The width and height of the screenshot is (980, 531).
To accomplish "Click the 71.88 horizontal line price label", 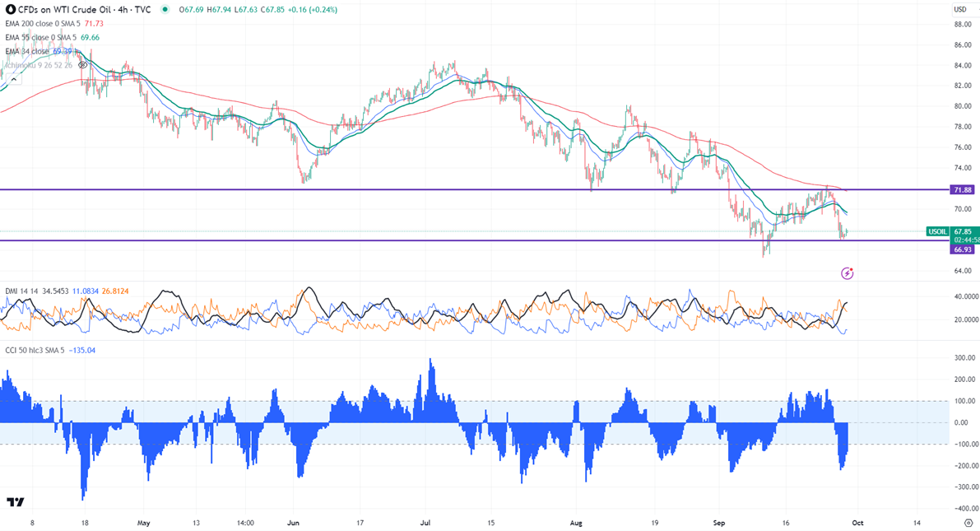I will tap(962, 189).
